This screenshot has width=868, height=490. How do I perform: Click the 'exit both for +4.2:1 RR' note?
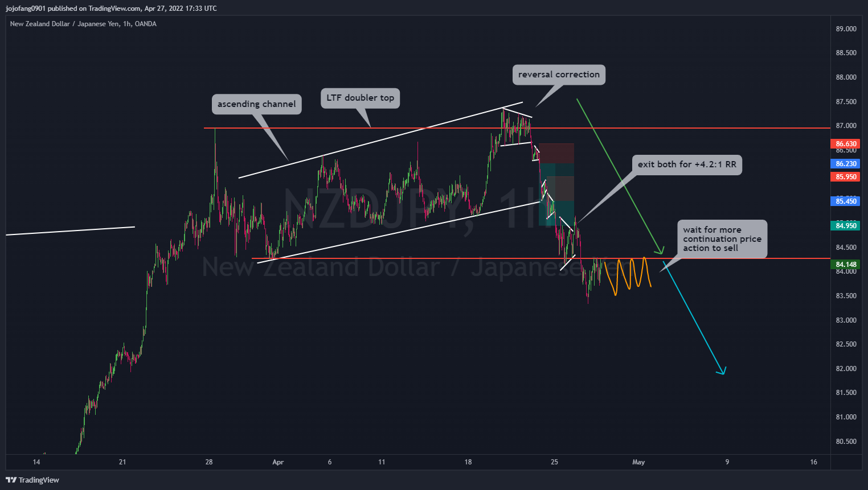click(x=687, y=164)
